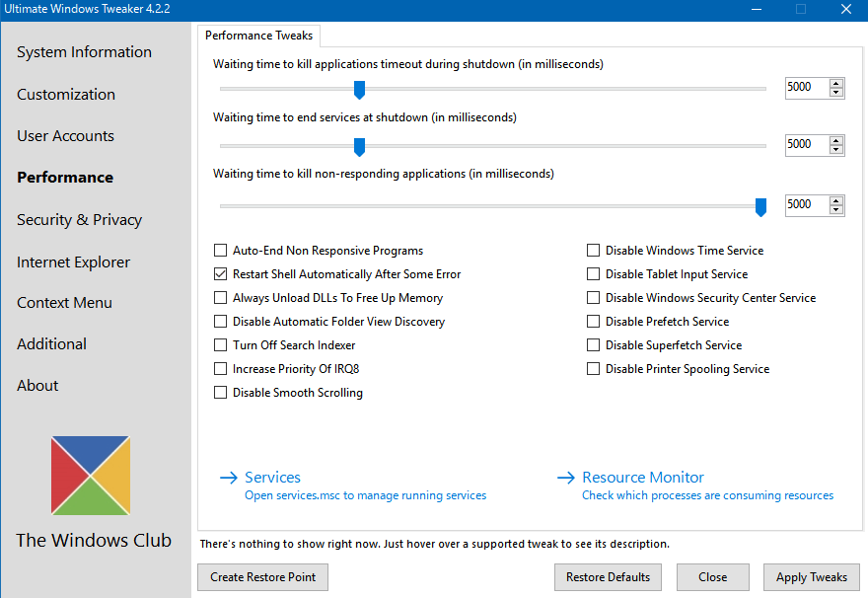Switch to the Performance Tweaks tab

point(258,36)
